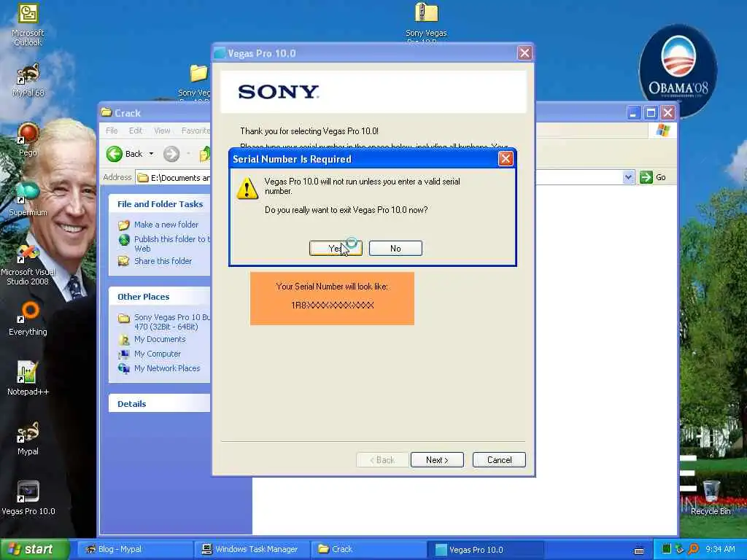Open the Back history dropdown arrow

151,154
